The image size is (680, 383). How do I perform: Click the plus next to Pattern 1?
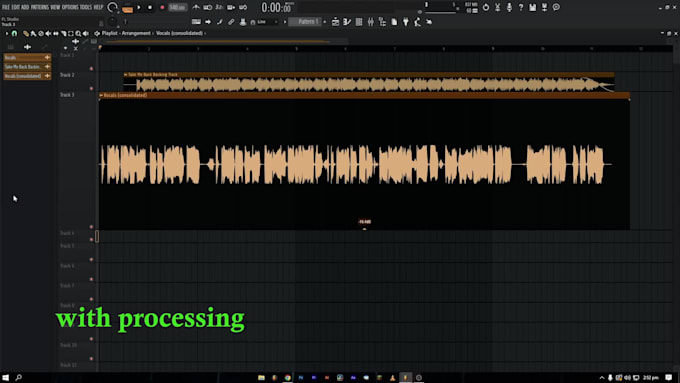click(x=325, y=22)
